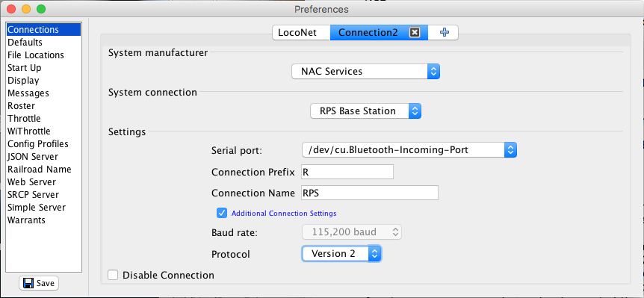644x298 pixels.
Task: Click the yellow minimize window button
Action: (26, 9)
